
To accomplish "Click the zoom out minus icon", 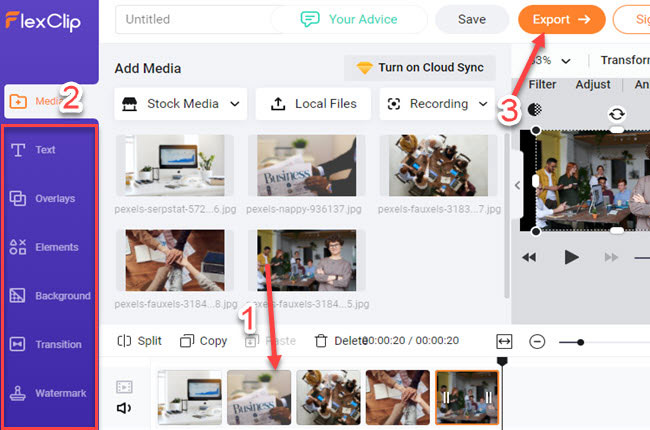I will (x=537, y=342).
